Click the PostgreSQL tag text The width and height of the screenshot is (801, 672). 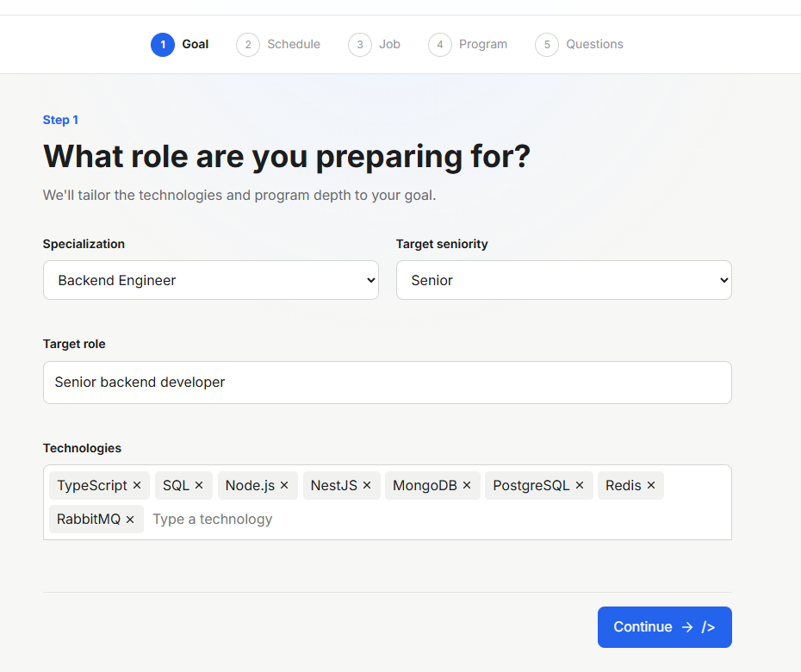(x=531, y=485)
